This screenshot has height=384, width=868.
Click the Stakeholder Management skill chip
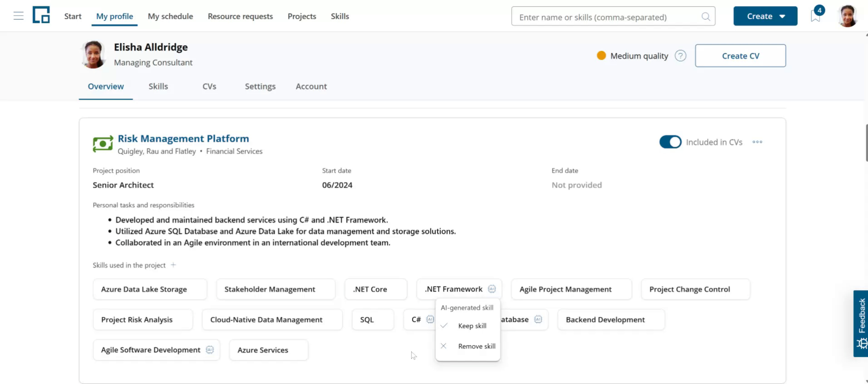click(x=276, y=289)
